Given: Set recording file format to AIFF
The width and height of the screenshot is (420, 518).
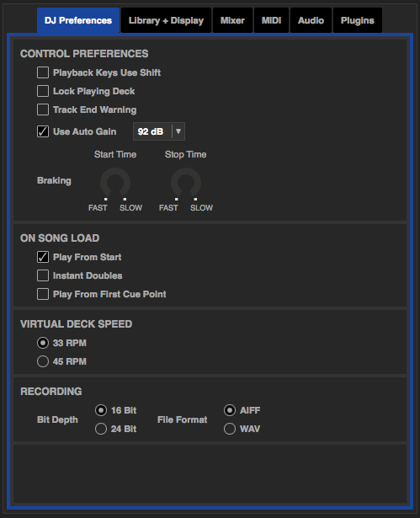Looking at the screenshot, I should (230, 410).
